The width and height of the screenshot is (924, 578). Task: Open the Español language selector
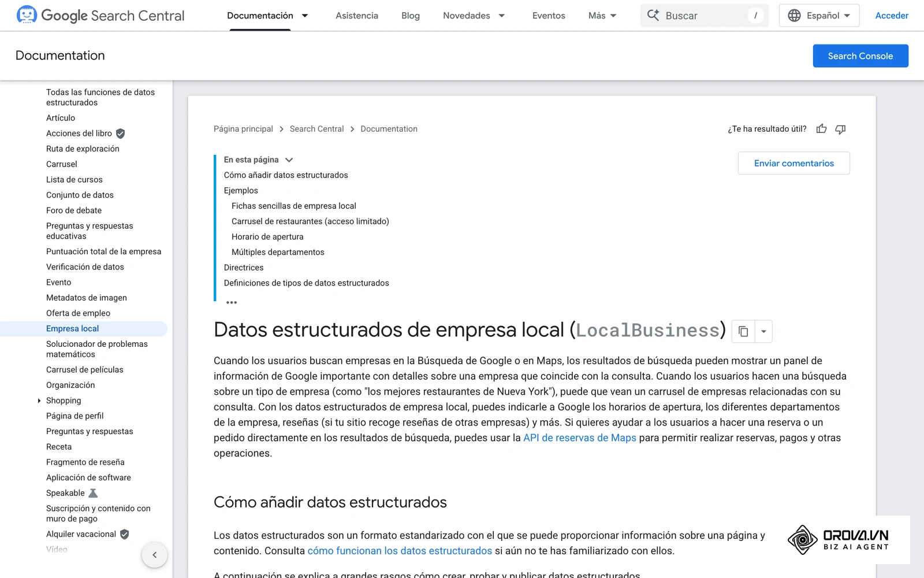point(819,16)
